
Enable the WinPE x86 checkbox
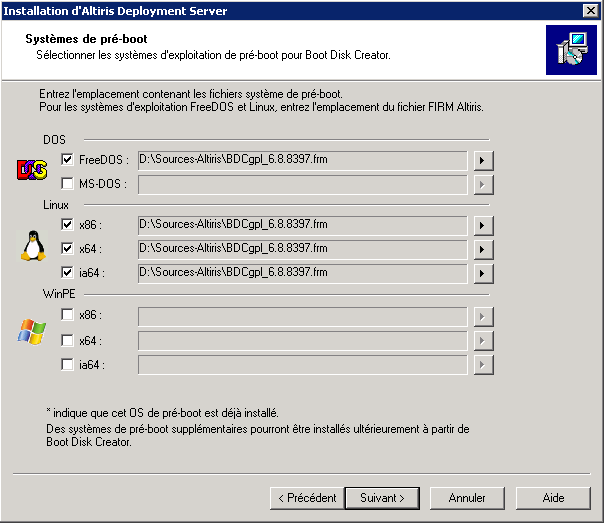[67, 315]
